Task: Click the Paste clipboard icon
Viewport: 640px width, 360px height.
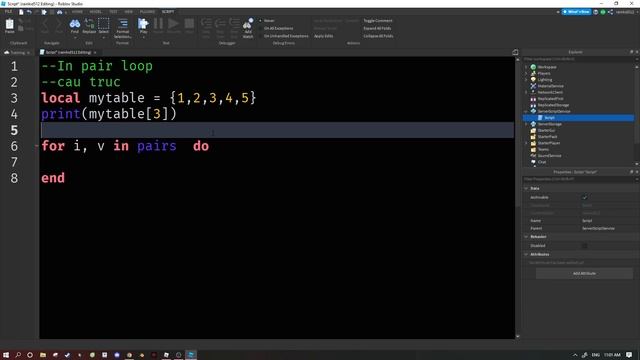Action: coord(9,25)
